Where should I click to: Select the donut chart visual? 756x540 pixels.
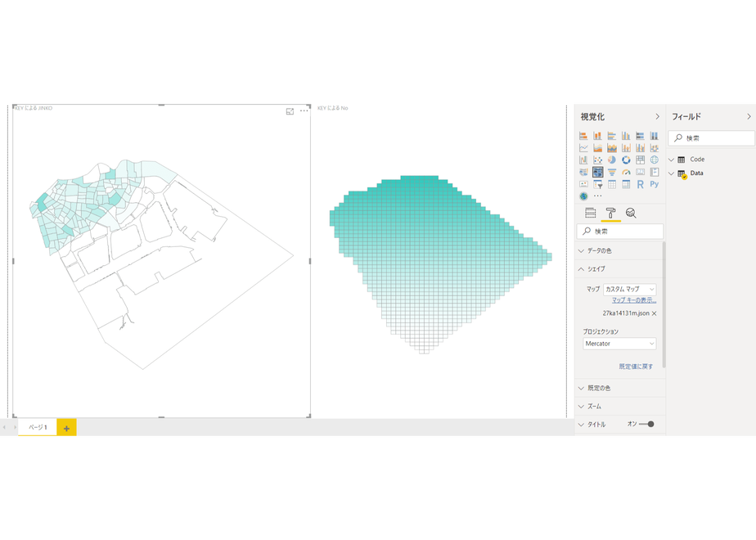(626, 160)
